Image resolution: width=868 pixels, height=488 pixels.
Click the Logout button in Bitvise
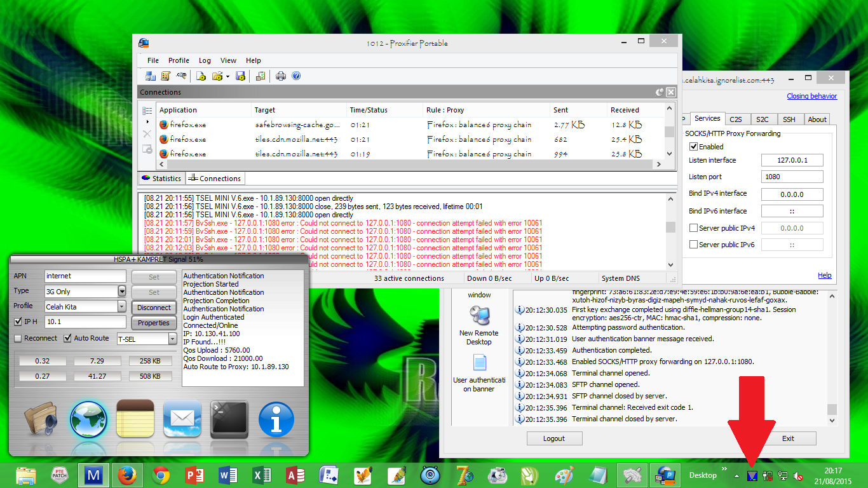pos(554,438)
